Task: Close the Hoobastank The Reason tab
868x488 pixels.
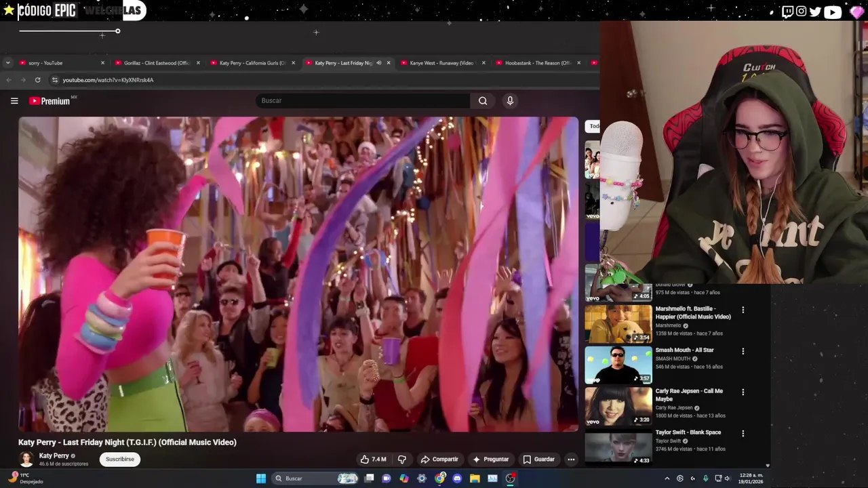Action: click(578, 63)
